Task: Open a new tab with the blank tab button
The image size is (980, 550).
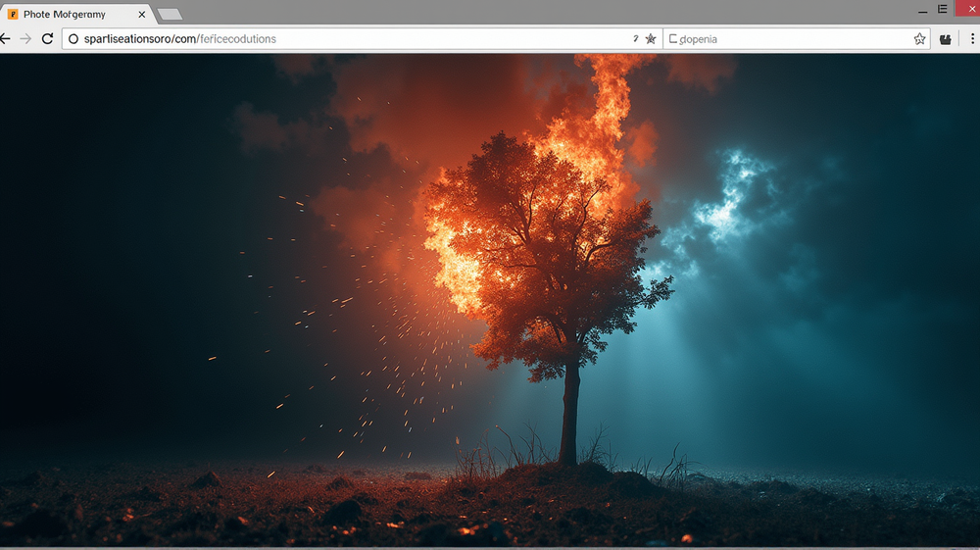Action: tap(170, 15)
